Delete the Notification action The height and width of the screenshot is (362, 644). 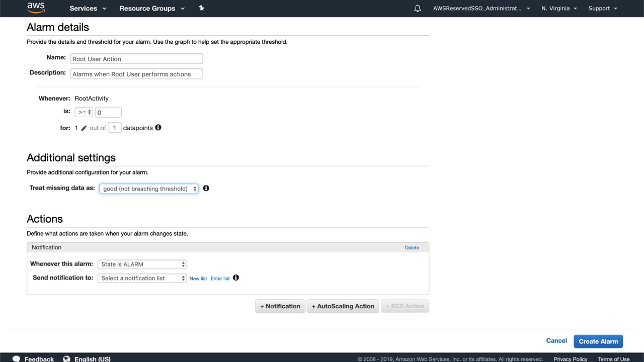(412, 247)
